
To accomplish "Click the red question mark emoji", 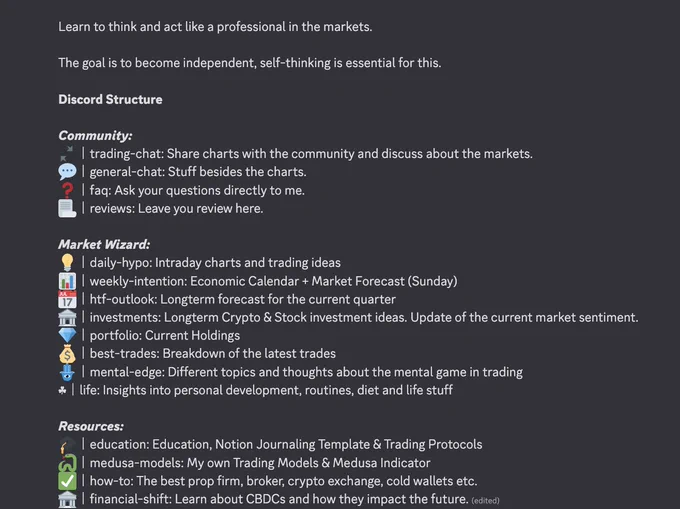I will pyautogui.click(x=67, y=190).
